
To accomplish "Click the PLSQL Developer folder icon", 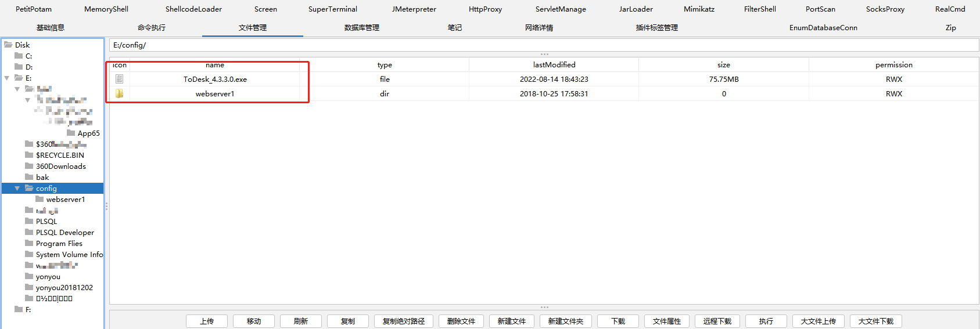I will pyautogui.click(x=29, y=232).
